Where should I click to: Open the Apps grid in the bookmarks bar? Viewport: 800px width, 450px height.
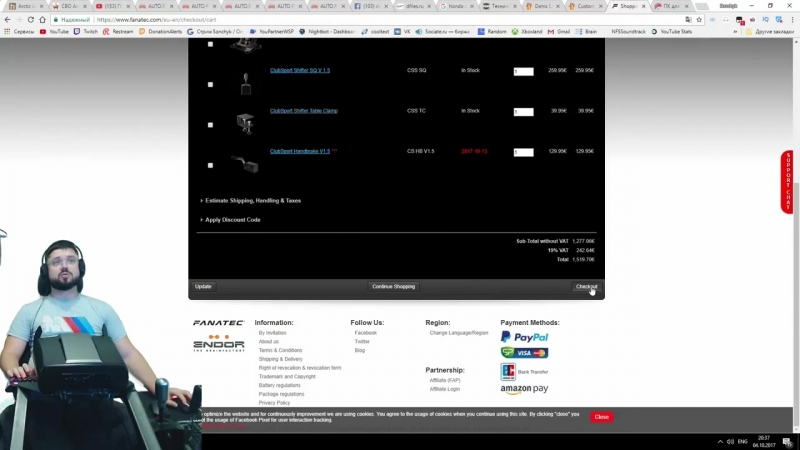point(7,32)
